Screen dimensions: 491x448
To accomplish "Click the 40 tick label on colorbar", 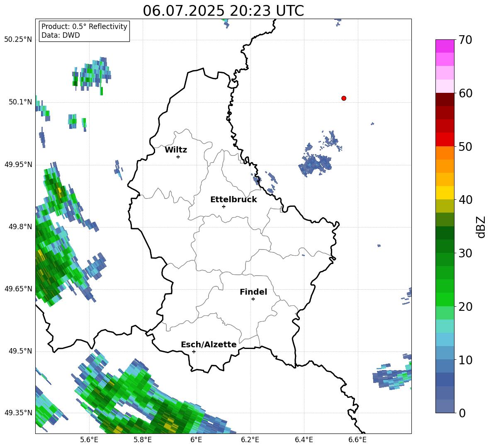I will click(465, 200).
